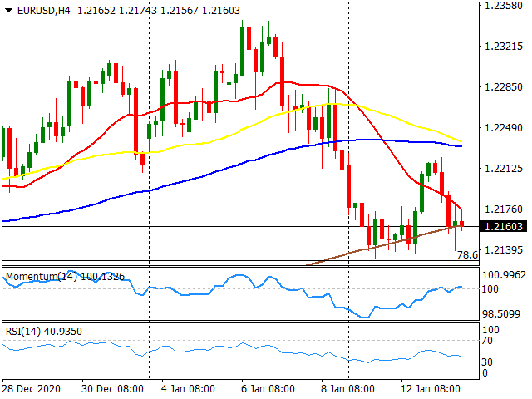
Task: Select the brown moving average line
Action: tap(383, 243)
